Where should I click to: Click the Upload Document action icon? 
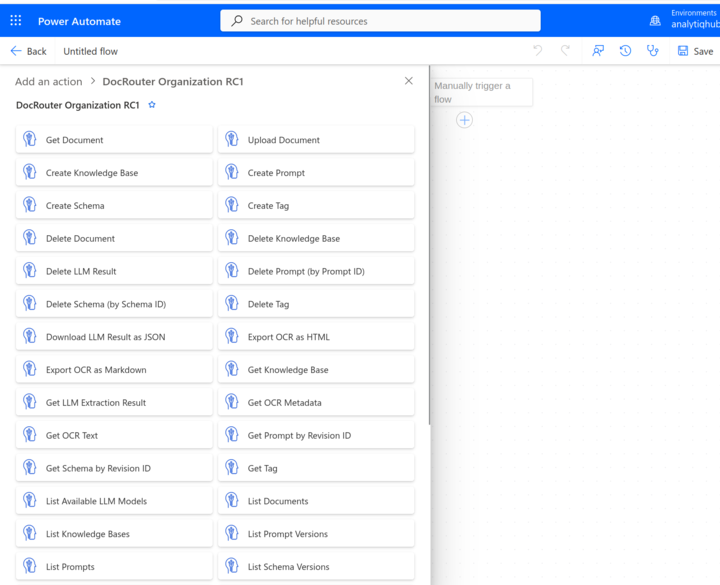coord(232,139)
